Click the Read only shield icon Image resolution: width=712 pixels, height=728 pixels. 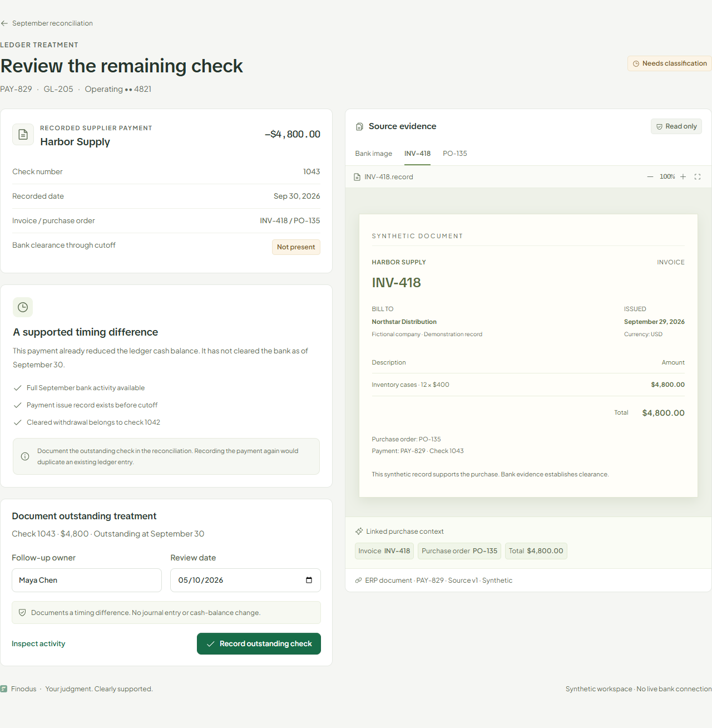tap(660, 126)
